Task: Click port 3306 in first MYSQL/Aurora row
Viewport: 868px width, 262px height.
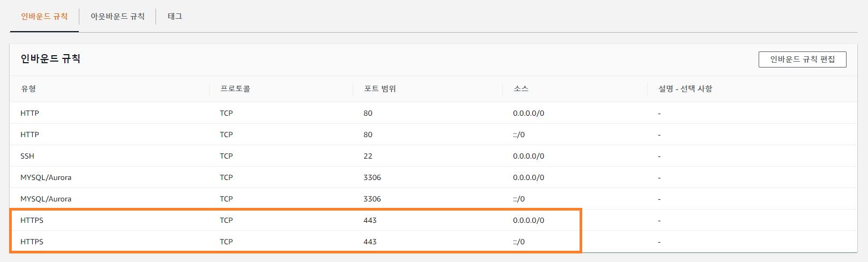Action: 372,177
